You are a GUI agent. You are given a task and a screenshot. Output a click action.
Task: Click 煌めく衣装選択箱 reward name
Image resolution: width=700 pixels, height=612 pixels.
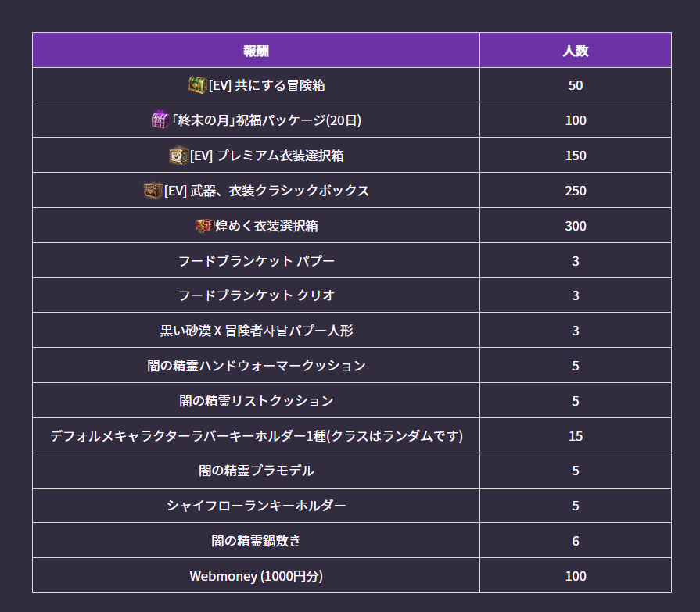[x=267, y=226]
